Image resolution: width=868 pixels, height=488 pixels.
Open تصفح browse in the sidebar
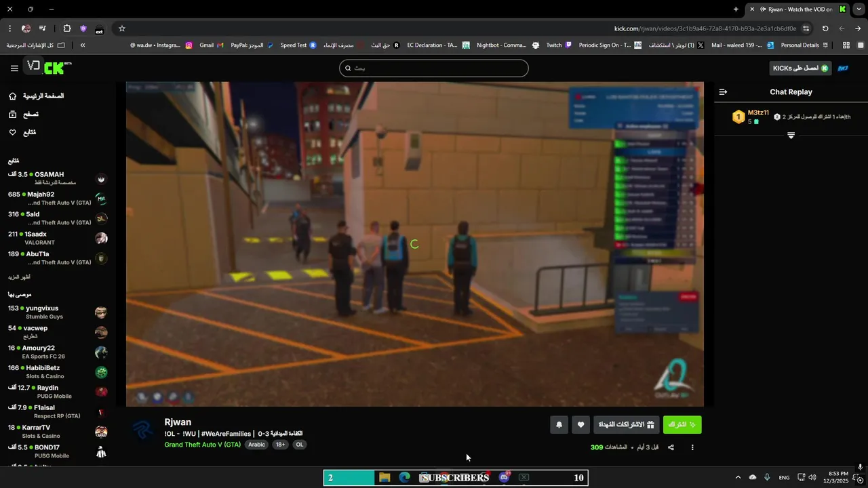click(24, 115)
